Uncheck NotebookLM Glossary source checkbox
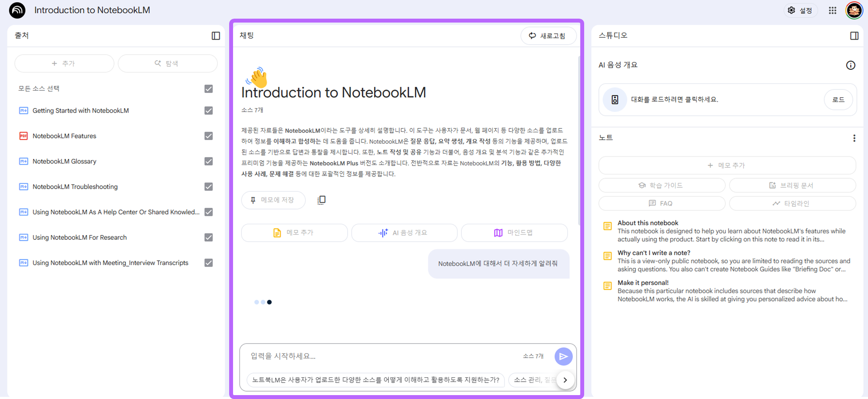The height and width of the screenshot is (399, 868). pos(209,161)
